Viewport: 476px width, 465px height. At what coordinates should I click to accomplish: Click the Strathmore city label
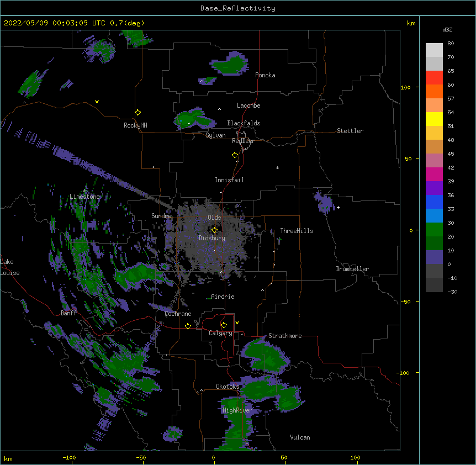point(285,336)
